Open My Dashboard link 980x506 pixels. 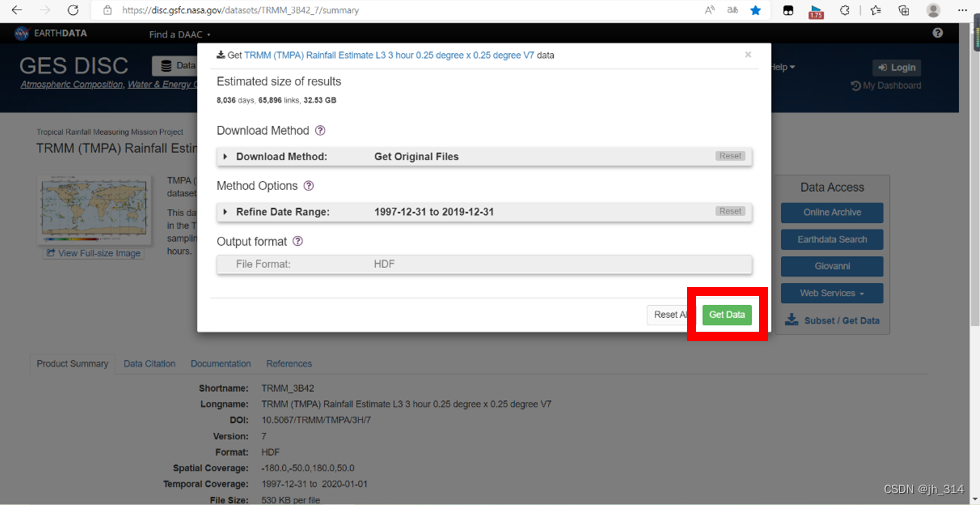pyautogui.click(x=886, y=86)
